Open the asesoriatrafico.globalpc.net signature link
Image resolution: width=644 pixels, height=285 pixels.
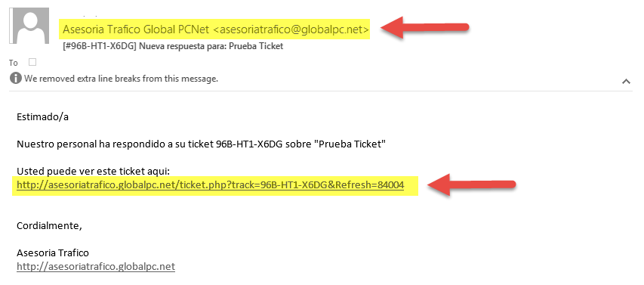[96, 267]
